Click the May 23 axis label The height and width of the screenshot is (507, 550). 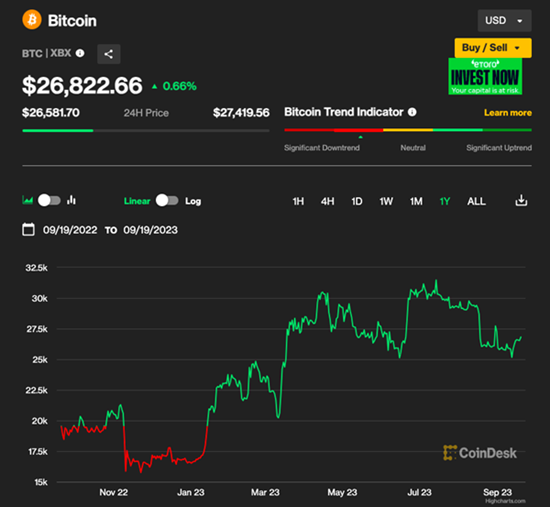click(342, 492)
